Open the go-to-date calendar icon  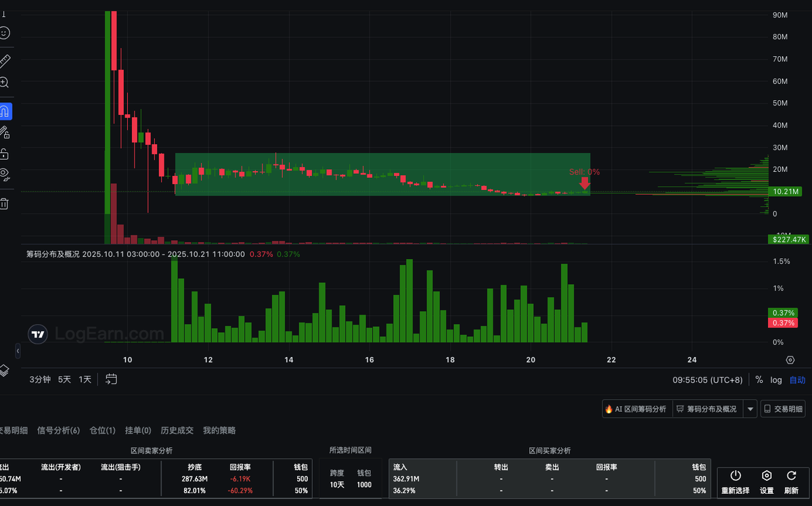[112, 379]
